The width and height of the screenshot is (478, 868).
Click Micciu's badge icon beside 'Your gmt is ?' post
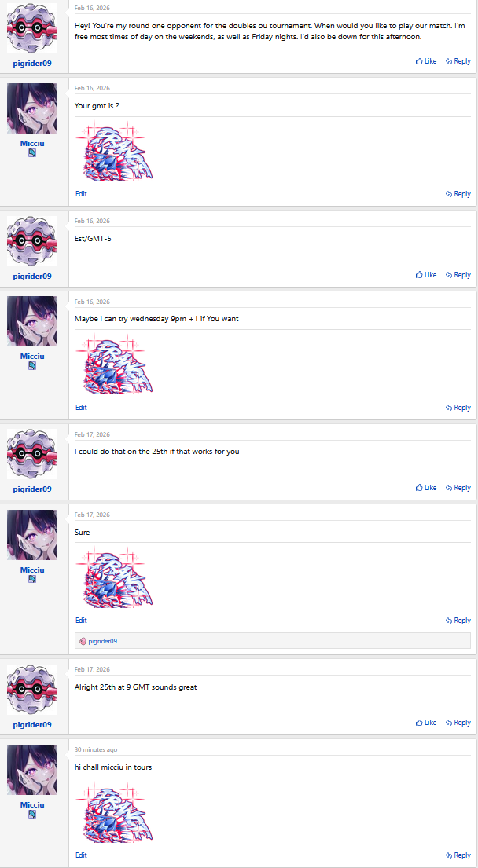tap(32, 153)
